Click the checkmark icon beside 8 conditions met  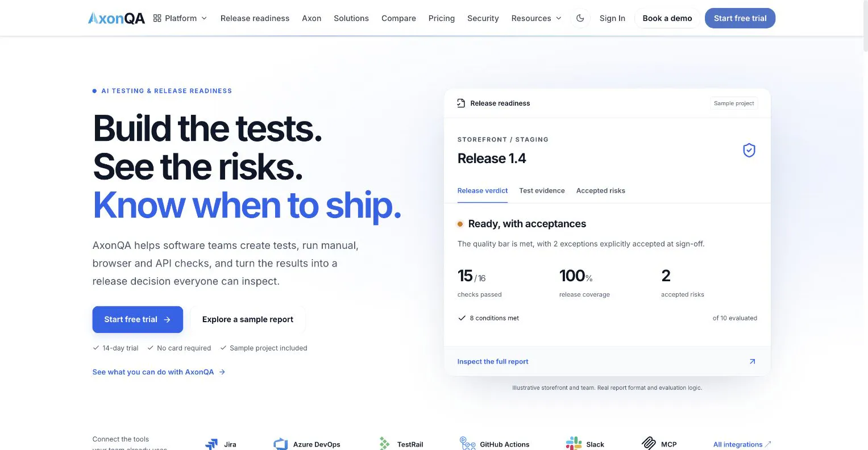(462, 318)
